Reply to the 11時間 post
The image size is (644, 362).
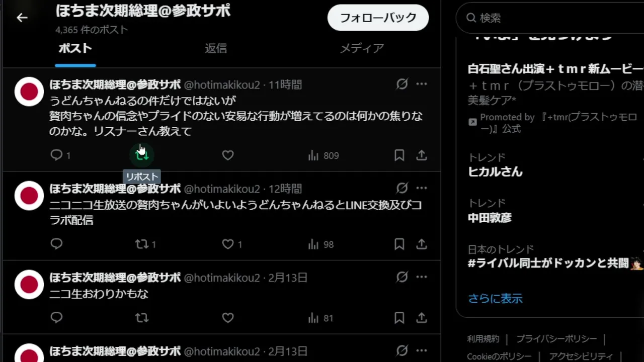click(56, 155)
